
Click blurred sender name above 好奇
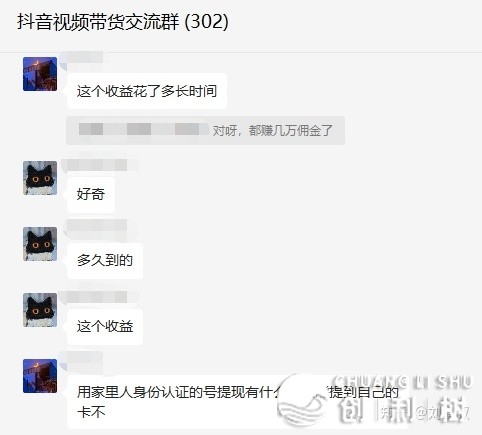pyautogui.click(x=100, y=165)
